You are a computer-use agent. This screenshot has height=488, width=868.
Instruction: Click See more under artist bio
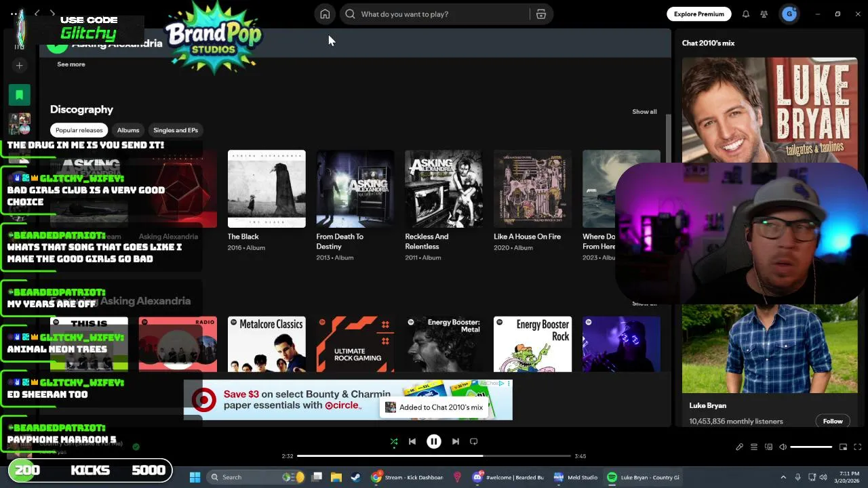(x=71, y=64)
